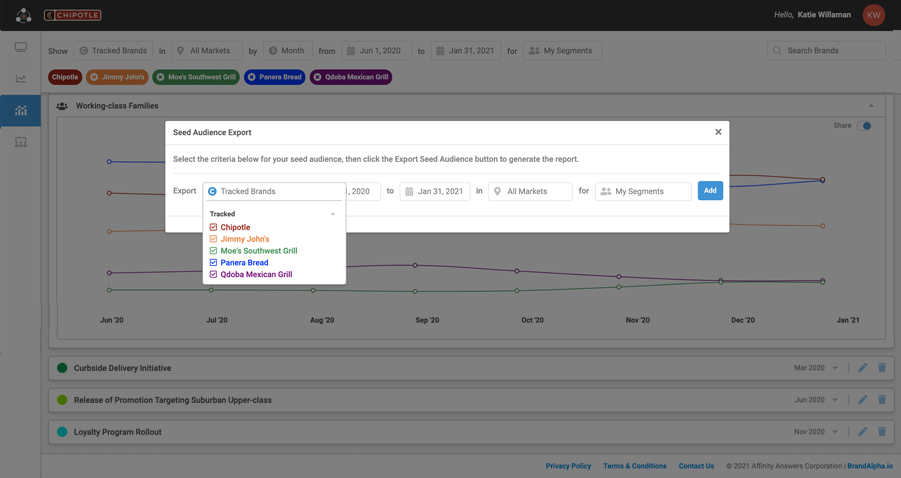
Task: Delete the Curbside Delivery Initiative event
Action: pos(882,368)
